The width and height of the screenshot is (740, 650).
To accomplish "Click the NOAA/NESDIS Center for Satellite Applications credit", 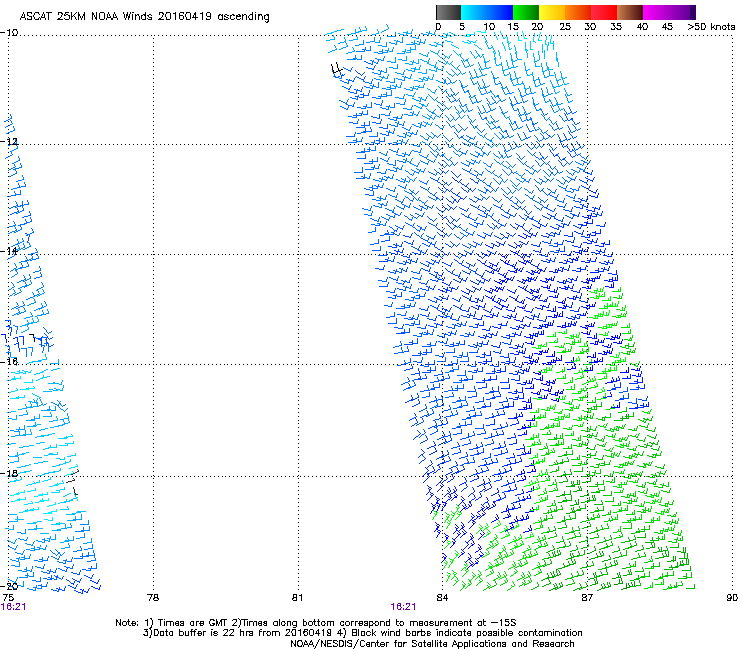I will point(432,644).
